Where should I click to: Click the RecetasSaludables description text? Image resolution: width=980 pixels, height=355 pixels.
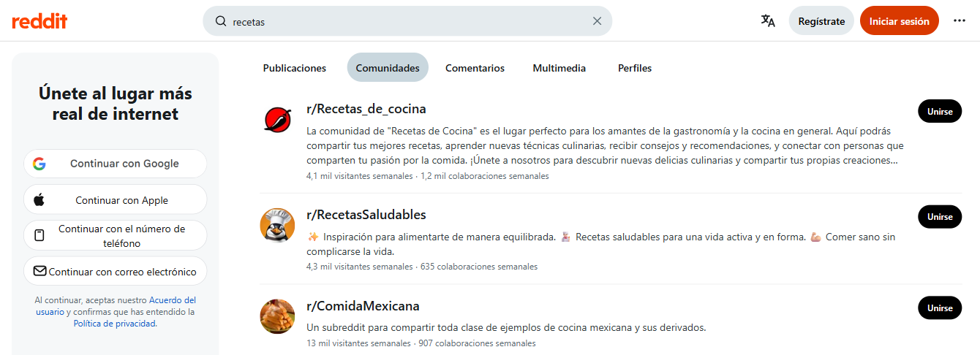coord(601,244)
